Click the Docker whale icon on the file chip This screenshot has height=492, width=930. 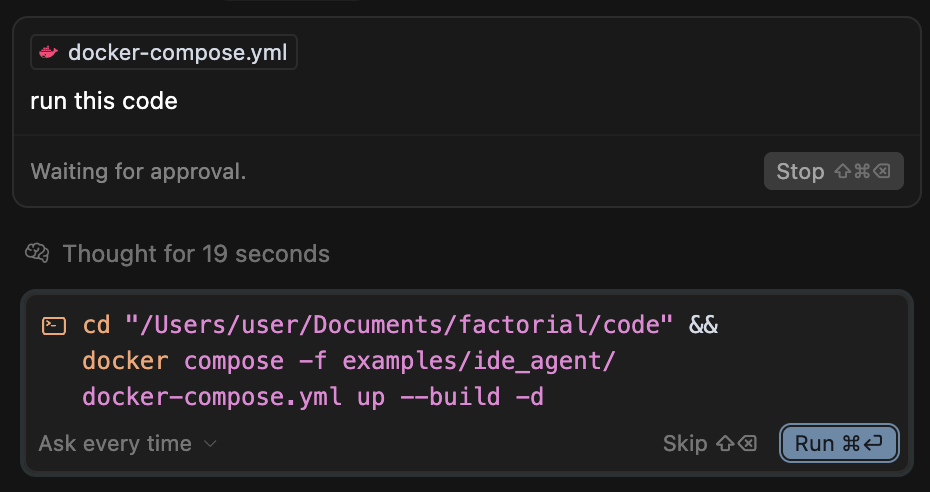tap(49, 52)
